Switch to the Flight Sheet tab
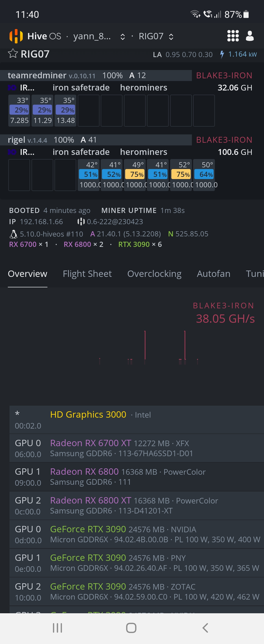Screen dimensions: 264x644 pyautogui.click(x=88, y=274)
